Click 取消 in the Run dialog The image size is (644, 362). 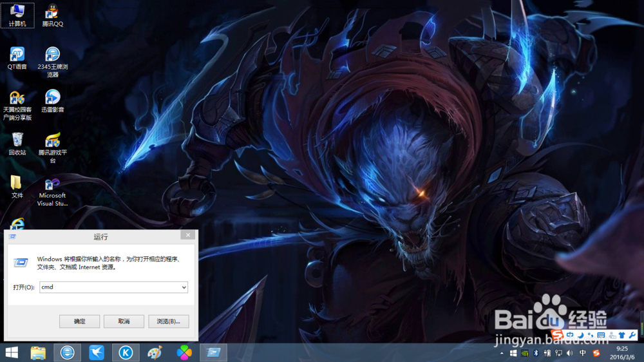(x=124, y=321)
